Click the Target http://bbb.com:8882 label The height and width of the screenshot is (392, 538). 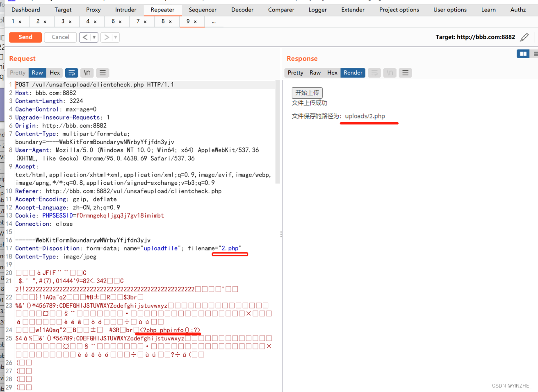[x=475, y=37]
